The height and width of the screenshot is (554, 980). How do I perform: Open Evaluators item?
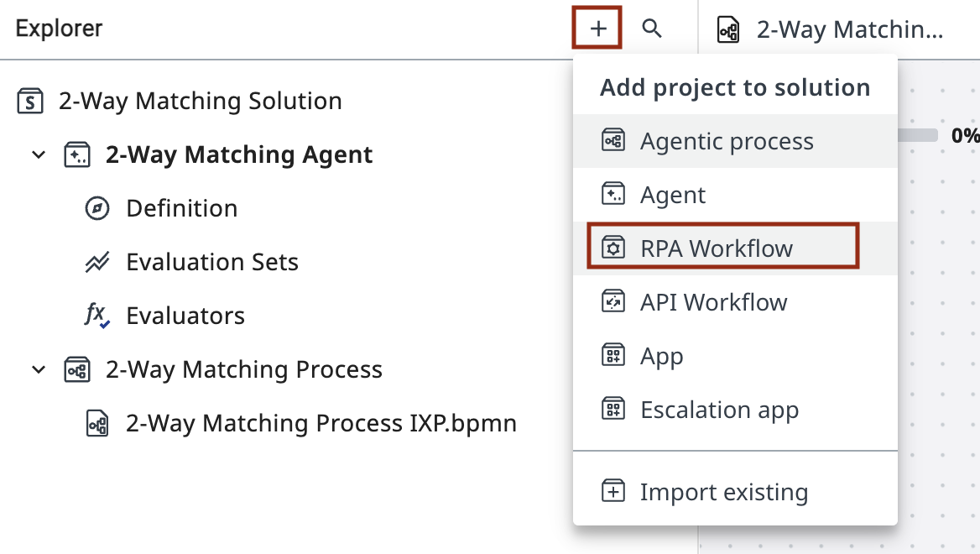(x=185, y=316)
